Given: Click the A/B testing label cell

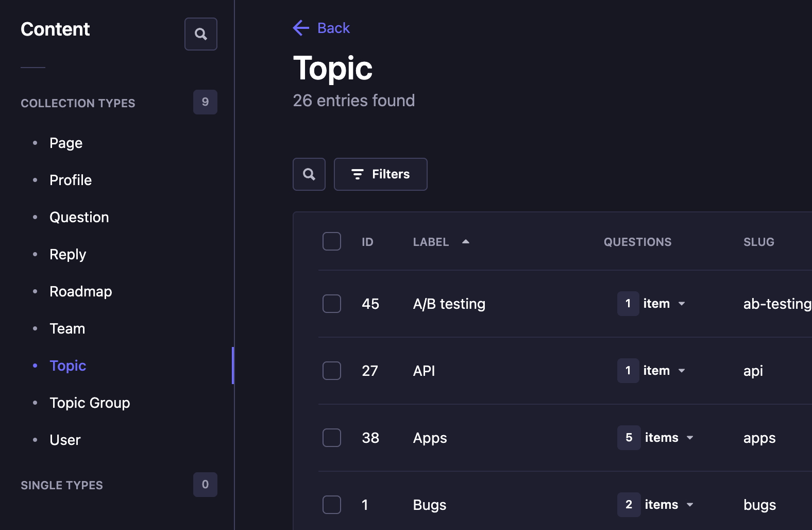Looking at the screenshot, I should point(449,304).
